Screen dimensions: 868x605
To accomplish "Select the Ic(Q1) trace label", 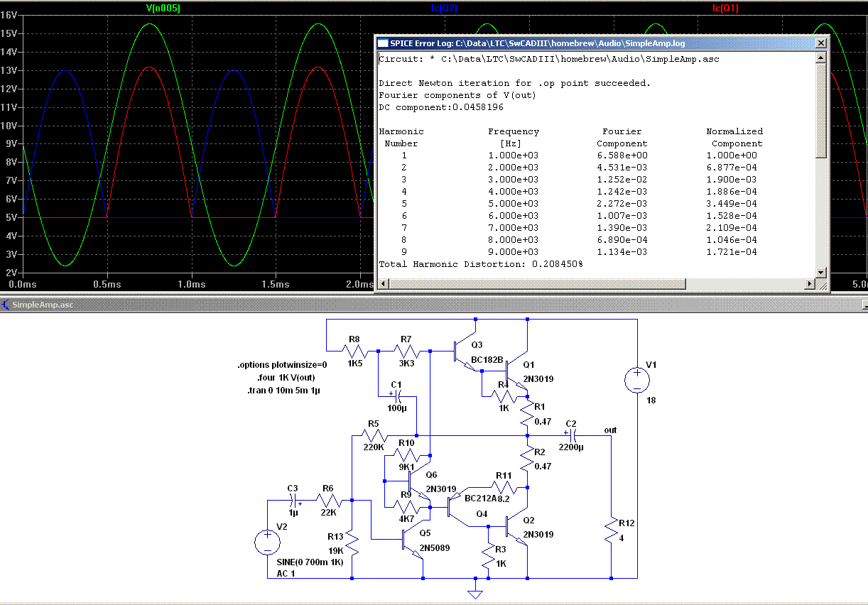I will (x=725, y=8).
